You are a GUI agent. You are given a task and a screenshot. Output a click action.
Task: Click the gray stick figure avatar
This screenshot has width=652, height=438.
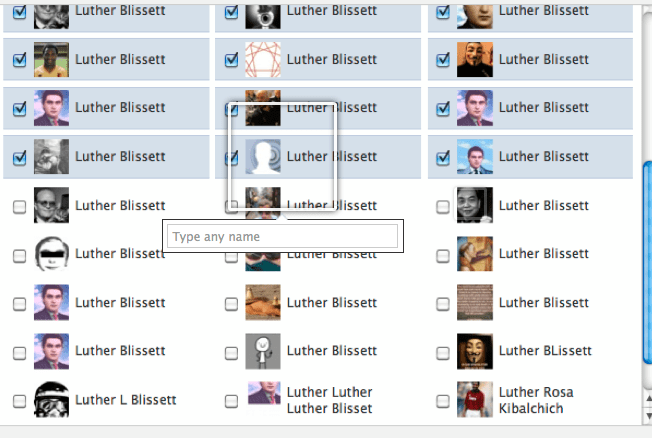pyautogui.click(x=263, y=351)
